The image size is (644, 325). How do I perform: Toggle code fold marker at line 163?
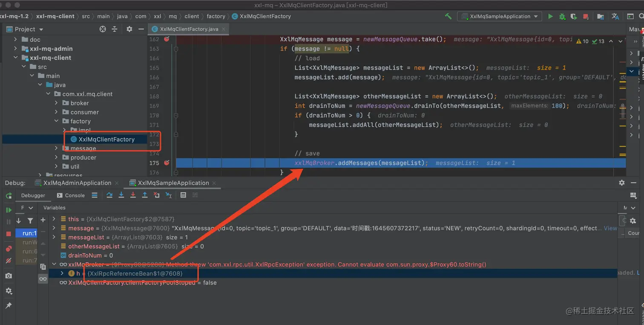click(176, 49)
